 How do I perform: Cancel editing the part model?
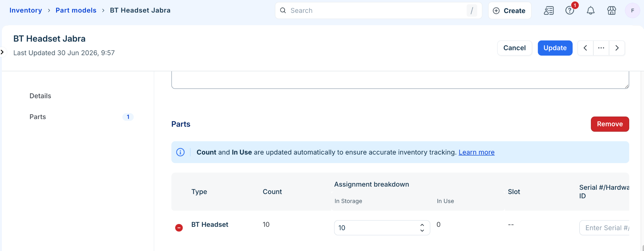(514, 48)
